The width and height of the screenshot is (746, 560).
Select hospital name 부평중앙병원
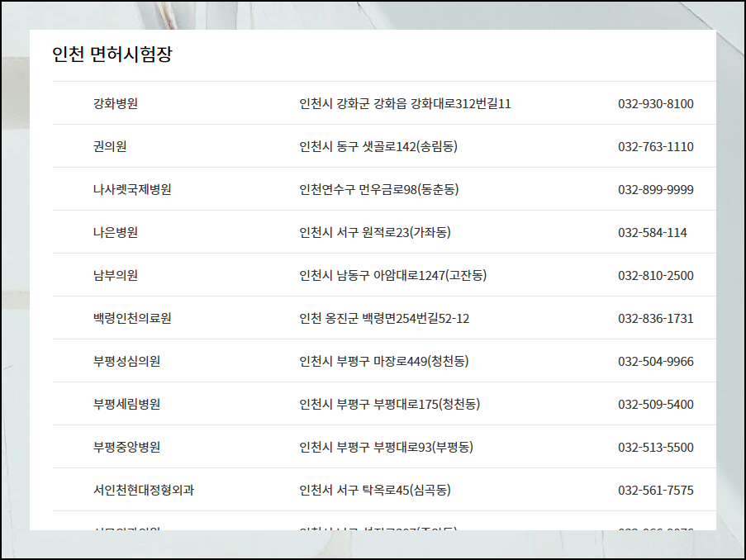coord(126,447)
